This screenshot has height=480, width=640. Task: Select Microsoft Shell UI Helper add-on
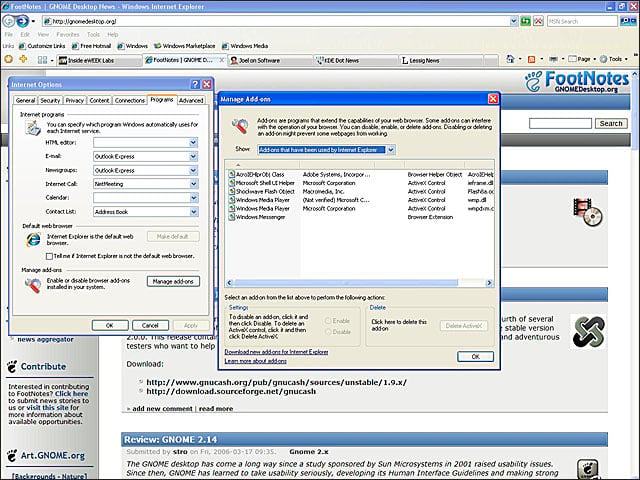359,183
